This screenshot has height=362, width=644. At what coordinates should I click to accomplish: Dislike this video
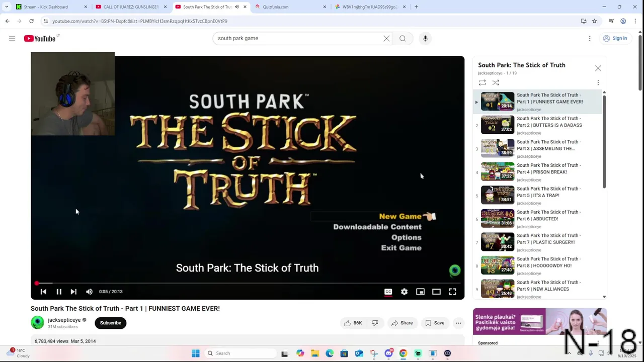pyautogui.click(x=375, y=323)
